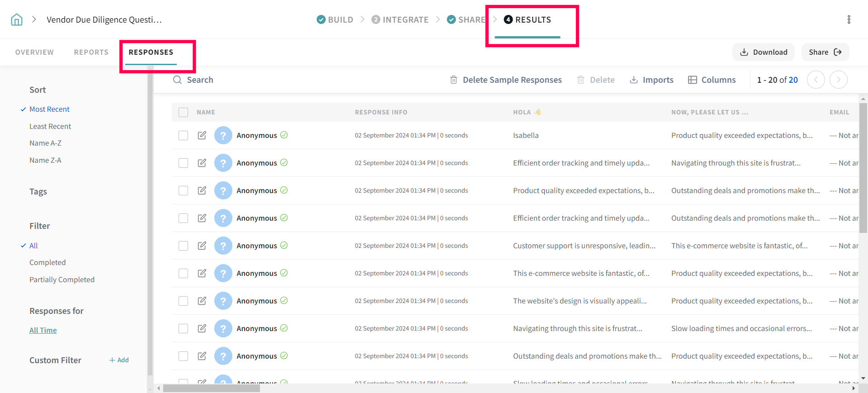Click the Download button
Image resolution: width=868 pixels, height=393 pixels.
pyautogui.click(x=764, y=52)
